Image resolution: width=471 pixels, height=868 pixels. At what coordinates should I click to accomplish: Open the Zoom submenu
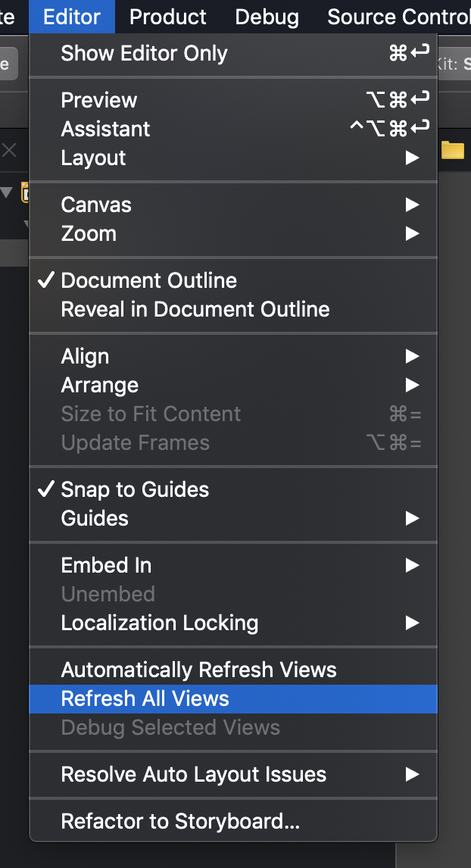[233, 233]
